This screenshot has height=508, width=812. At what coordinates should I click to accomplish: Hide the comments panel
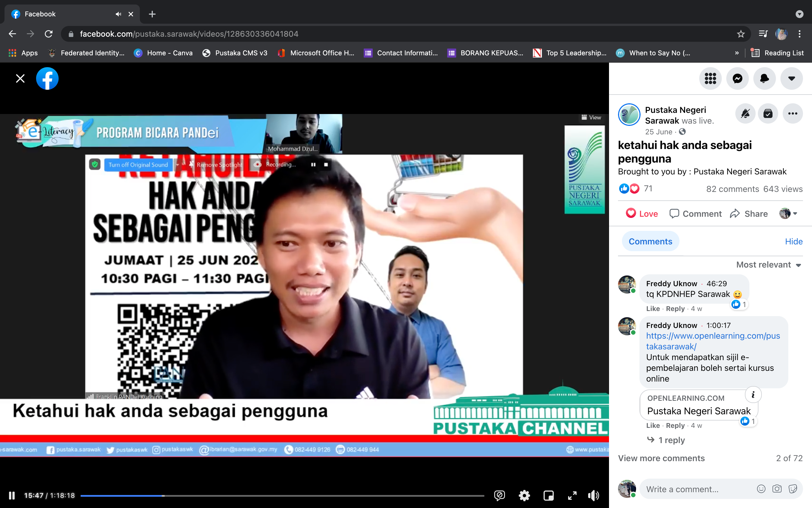[794, 241]
